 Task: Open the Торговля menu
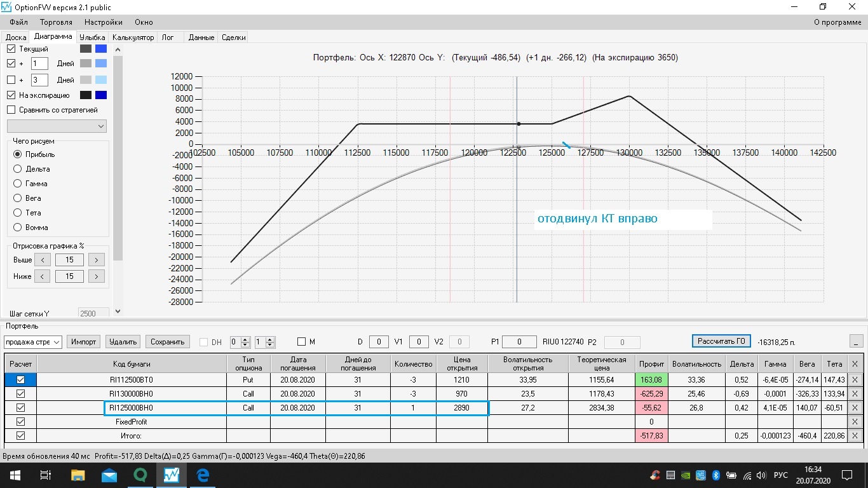click(x=56, y=22)
